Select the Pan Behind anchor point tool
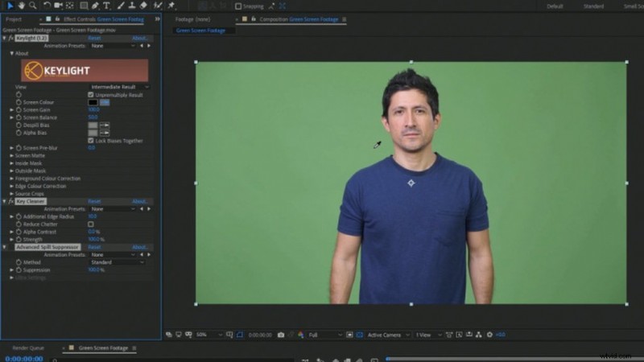Viewport: 644px width, 362px height. tap(70, 6)
